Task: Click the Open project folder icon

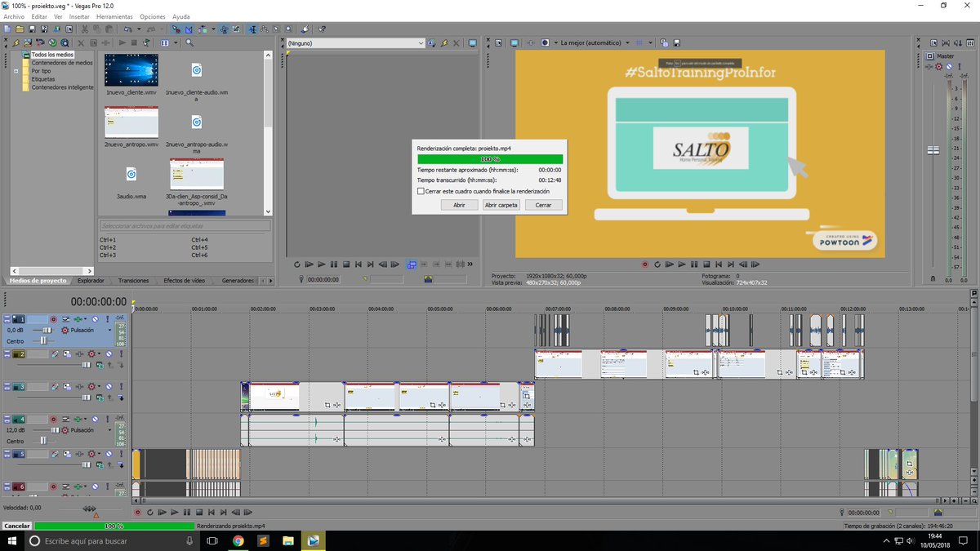Action: point(20,29)
